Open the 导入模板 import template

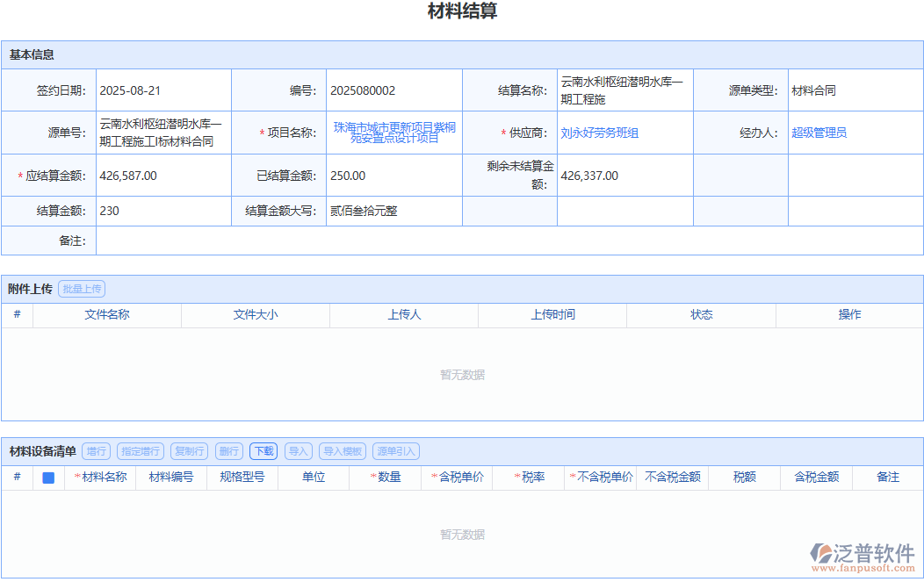[x=341, y=450]
